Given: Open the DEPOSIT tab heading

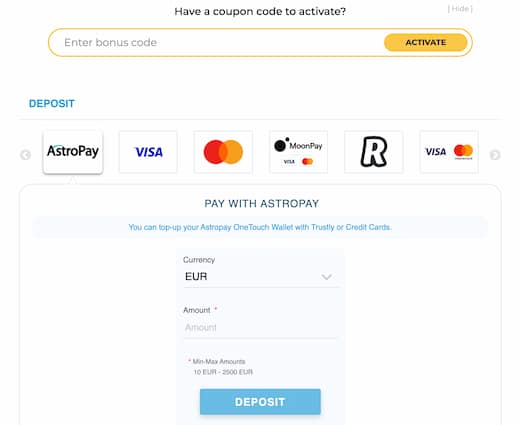Looking at the screenshot, I should tap(52, 103).
